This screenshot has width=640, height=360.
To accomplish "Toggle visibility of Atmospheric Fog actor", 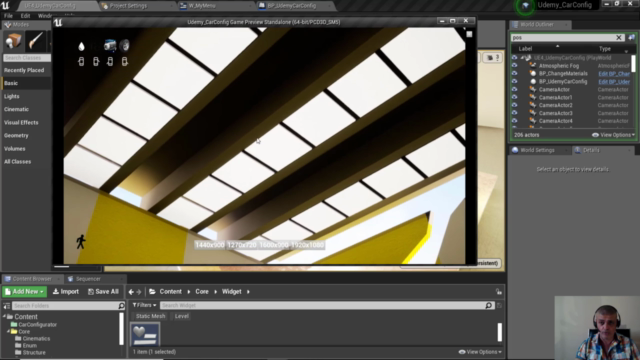I will pyautogui.click(x=514, y=66).
